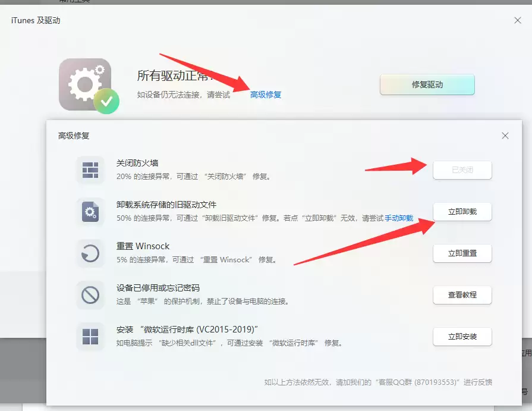This screenshot has width=532, height=411.
Task: Click 立即重置 to reset Winsock
Action: (462, 253)
